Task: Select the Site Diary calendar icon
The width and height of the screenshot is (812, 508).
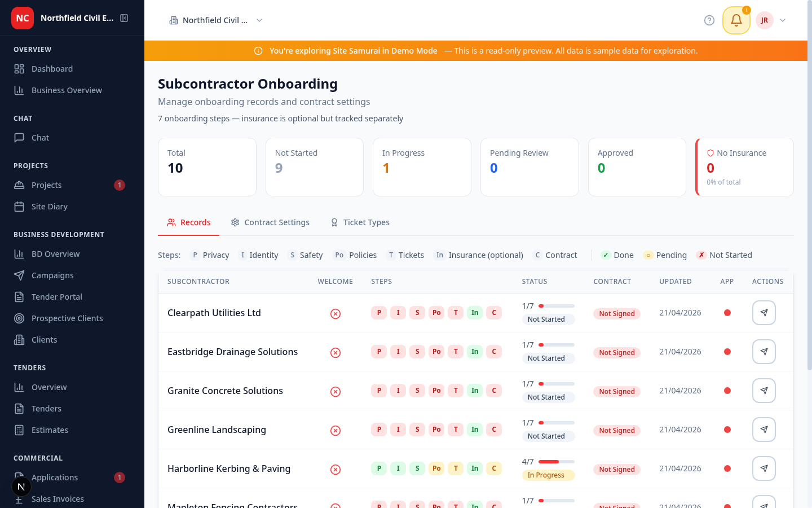Action: pyautogui.click(x=20, y=206)
